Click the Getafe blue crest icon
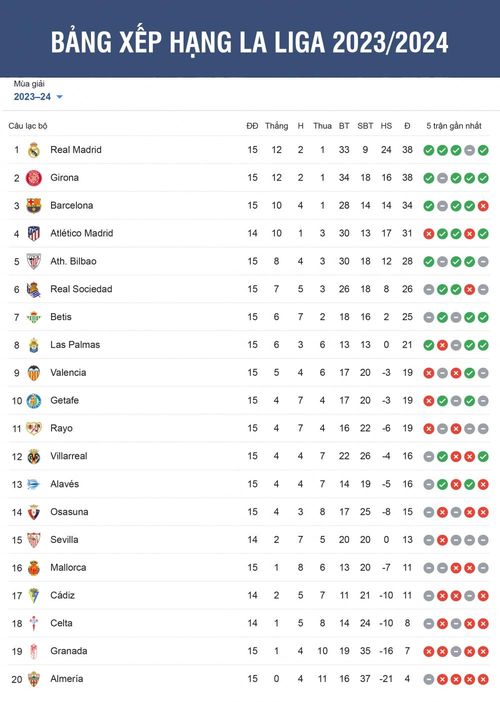 point(34,401)
